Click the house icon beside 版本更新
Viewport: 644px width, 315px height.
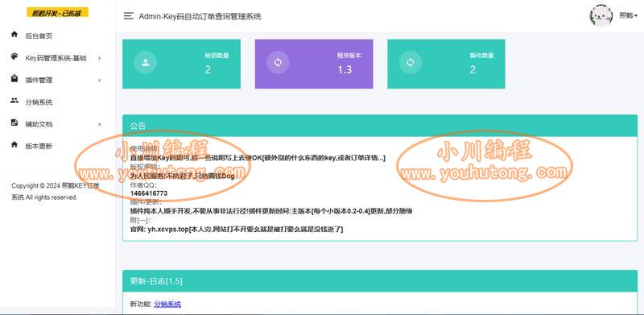(x=14, y=144)
